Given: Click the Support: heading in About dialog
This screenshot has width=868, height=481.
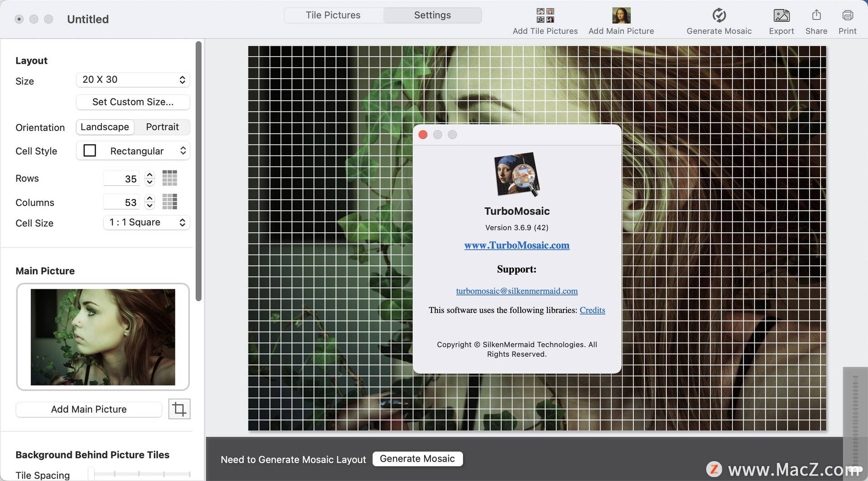Looking at the screenshot, I should pos(517,269).
